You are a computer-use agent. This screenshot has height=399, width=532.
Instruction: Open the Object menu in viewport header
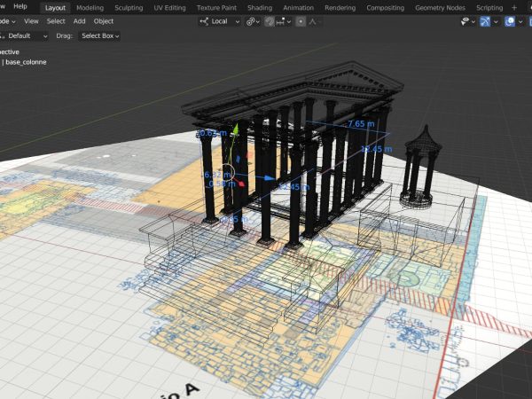[x=104, y=21]
